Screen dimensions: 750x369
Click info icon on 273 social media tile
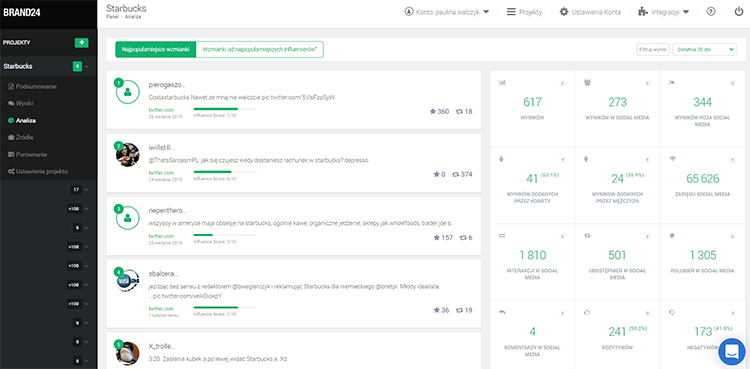(x=647, y=83)
